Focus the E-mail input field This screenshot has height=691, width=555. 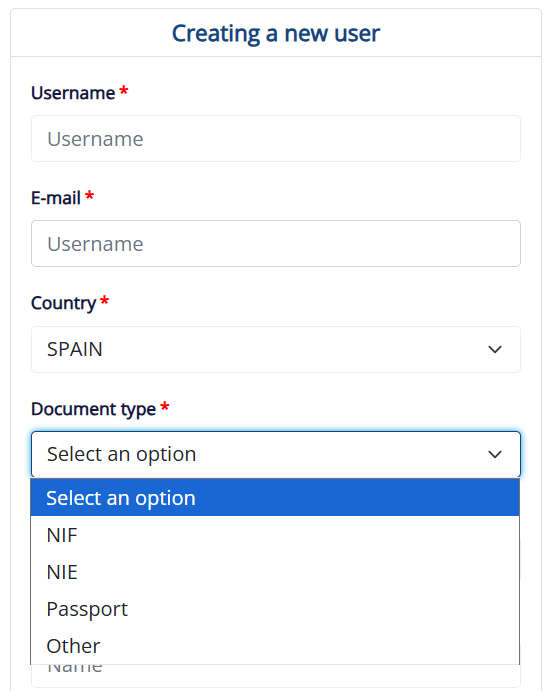[276, 243]
